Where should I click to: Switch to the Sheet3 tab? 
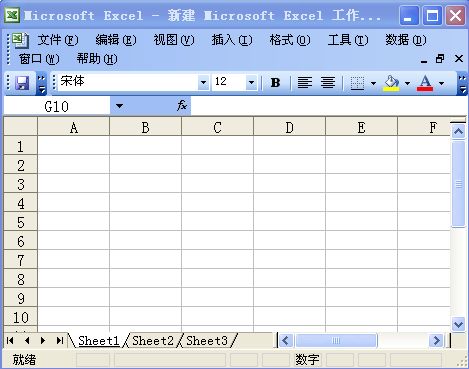coord(207,341)
